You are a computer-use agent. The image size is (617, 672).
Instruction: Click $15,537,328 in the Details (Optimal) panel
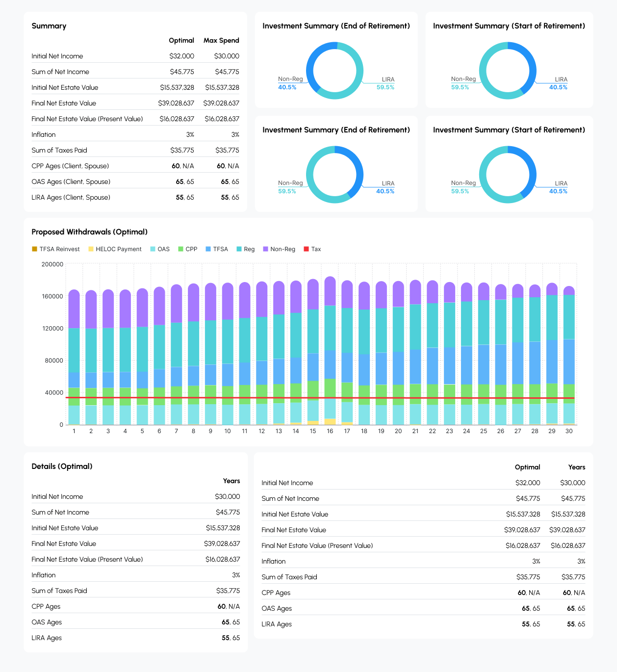click(x=223, y=528)
